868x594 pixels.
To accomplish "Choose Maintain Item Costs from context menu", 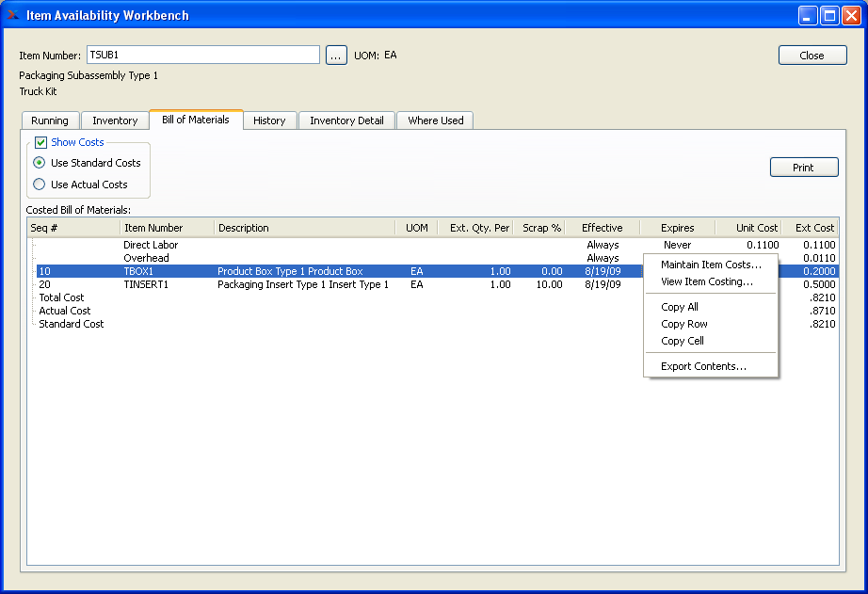I will [711, 265].
